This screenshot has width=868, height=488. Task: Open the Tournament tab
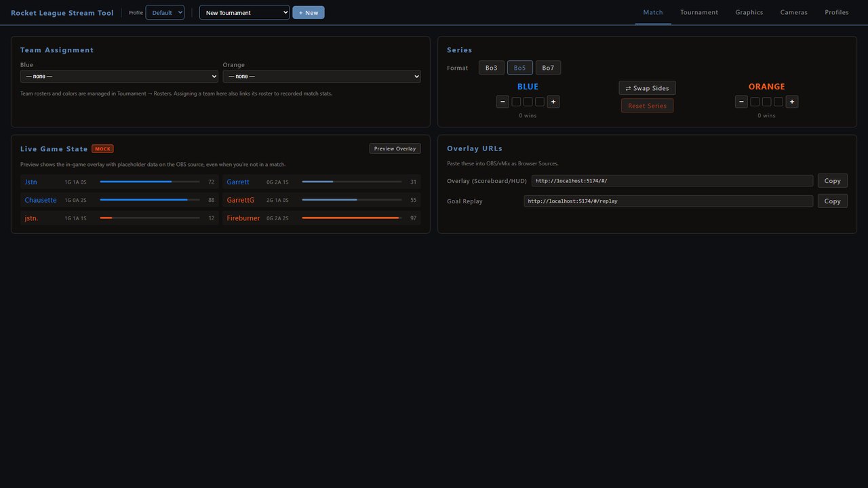699,12
